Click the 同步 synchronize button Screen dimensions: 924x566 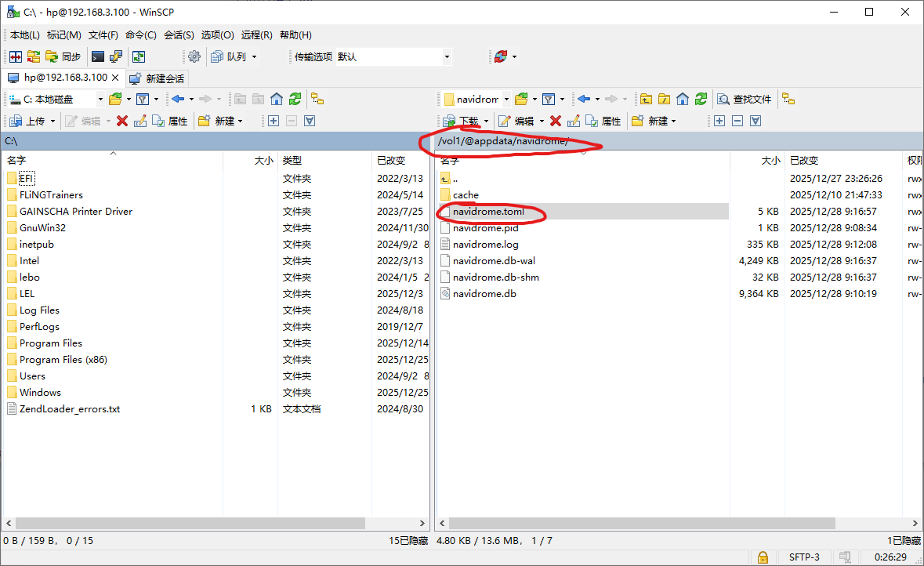(x=63, y=56)
